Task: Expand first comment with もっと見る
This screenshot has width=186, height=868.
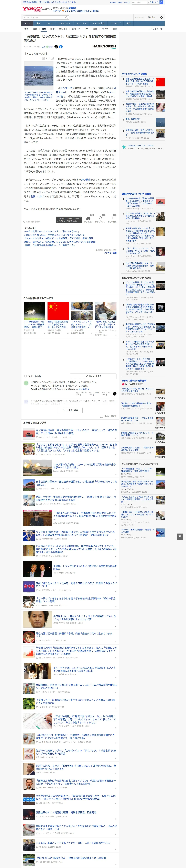Action: point(84,389)
